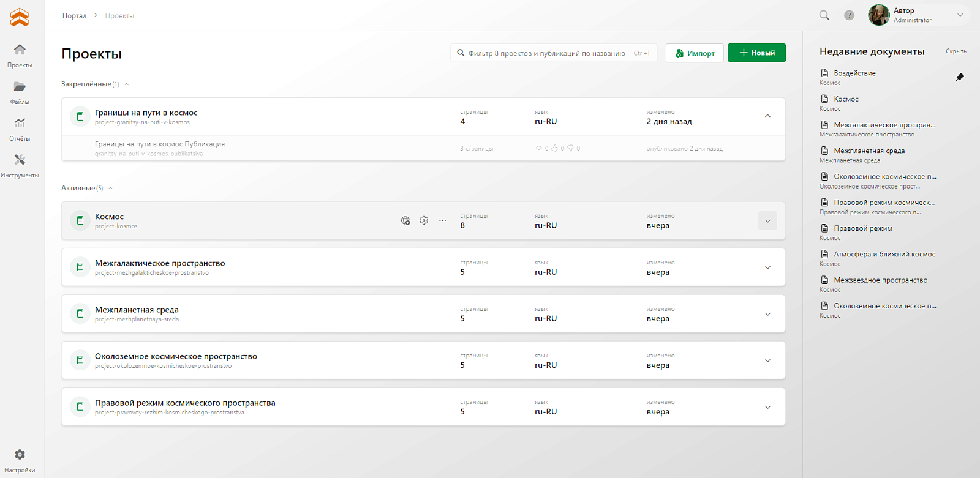Screen dimensions: 980x478
Task: Open recent document Правовой режим
Action: click(862, 228)
